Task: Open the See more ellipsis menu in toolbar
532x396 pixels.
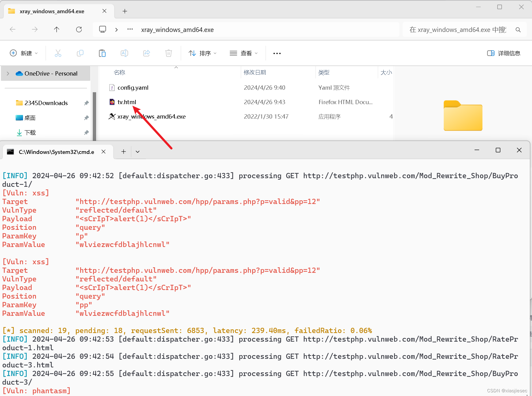Action: tap(277, 53)
